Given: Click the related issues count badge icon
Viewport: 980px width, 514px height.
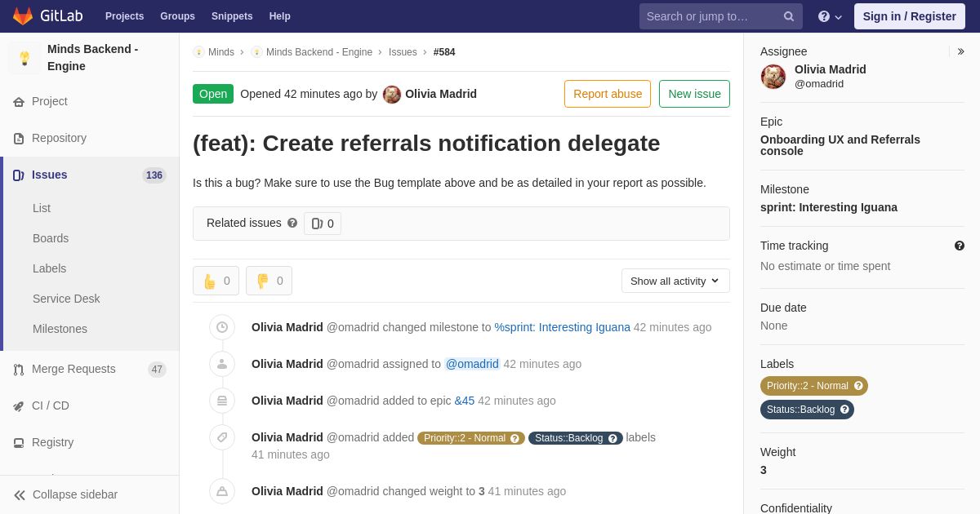Looking at the screenshot, I should (317, 224).
